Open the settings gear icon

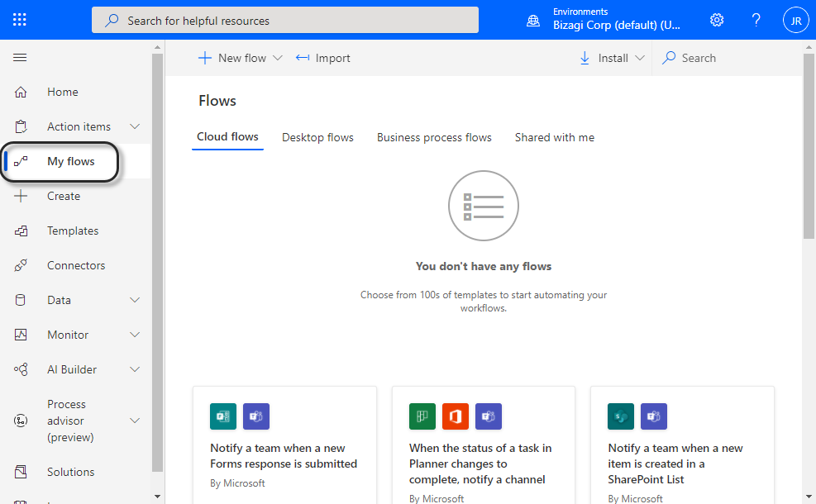tap(717, 21)
